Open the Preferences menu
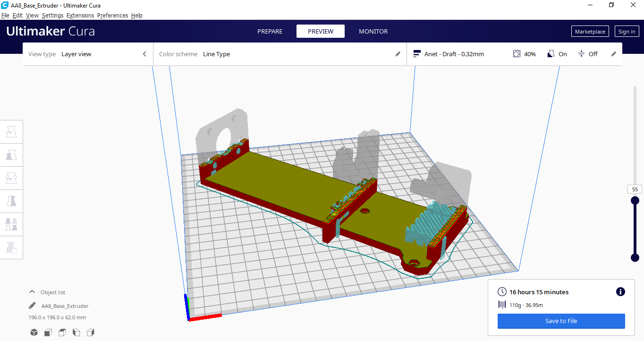The height and width of the screenshot is (341, 644). (112, 15)
